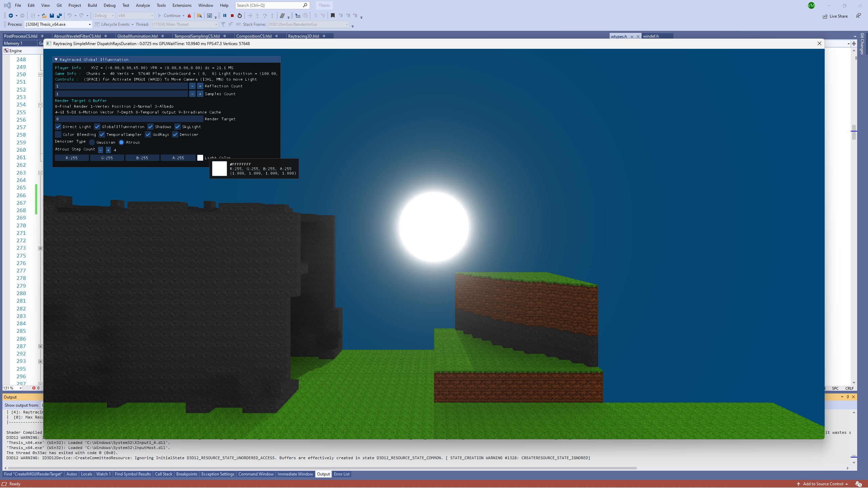The height and width of the screenshot is (488, 868).
Task: Click the white Light Color swatch
Action: coord(200,158)
